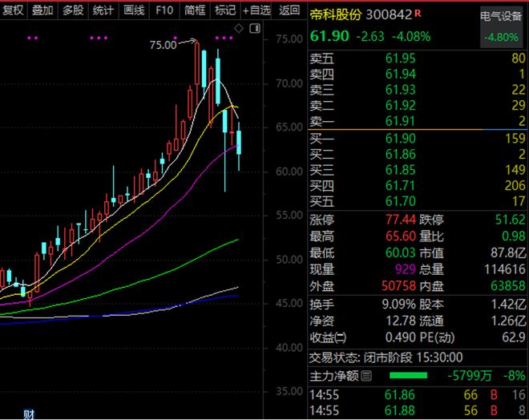Select the 卖三 price 61.93
Screen dimensions: 529x420
pyautogui.click(x=401, y=90)
